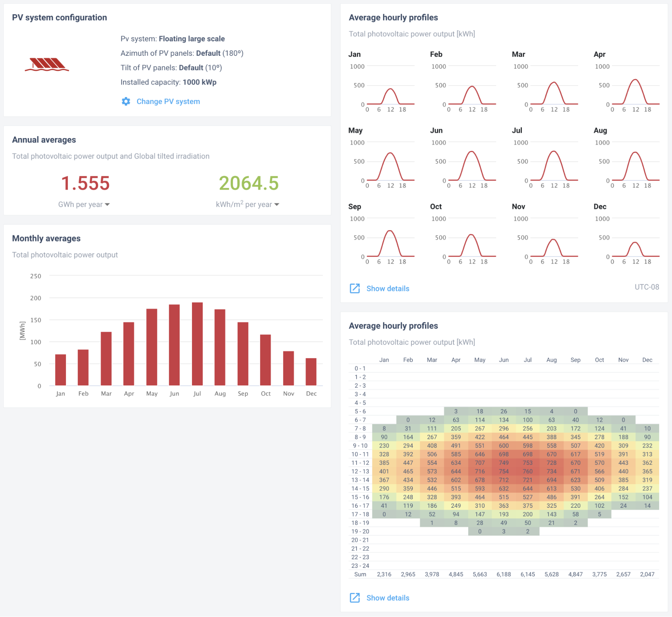
Task: Click the 'Sum' row label in the heatmap table
Action: pyautogui.click(x=360, y=574)
